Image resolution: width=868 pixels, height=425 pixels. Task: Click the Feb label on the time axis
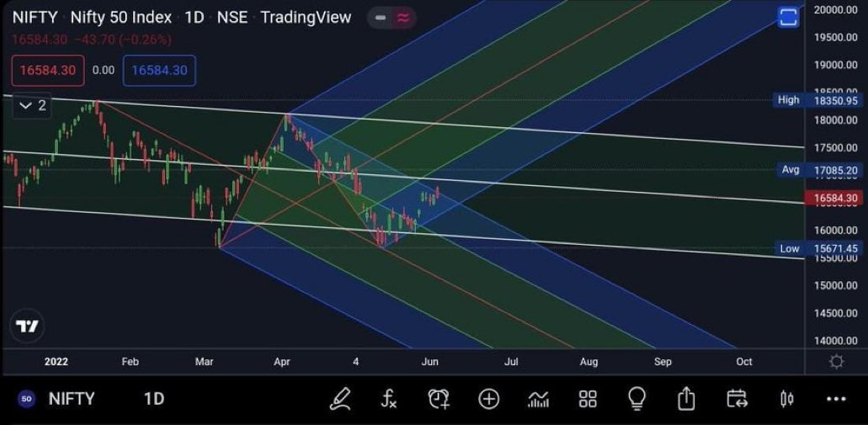130,362
